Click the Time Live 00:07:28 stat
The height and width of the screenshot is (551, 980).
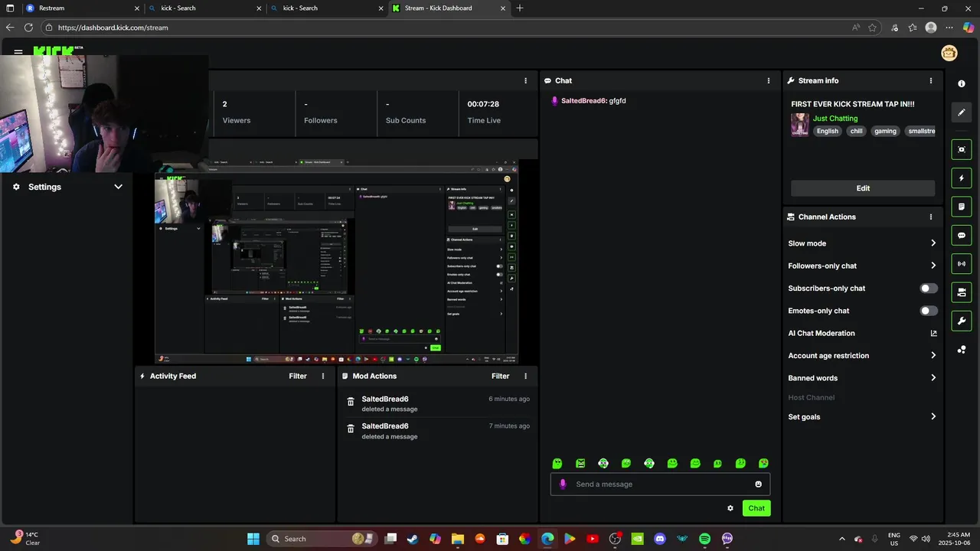tap(484, 112)
